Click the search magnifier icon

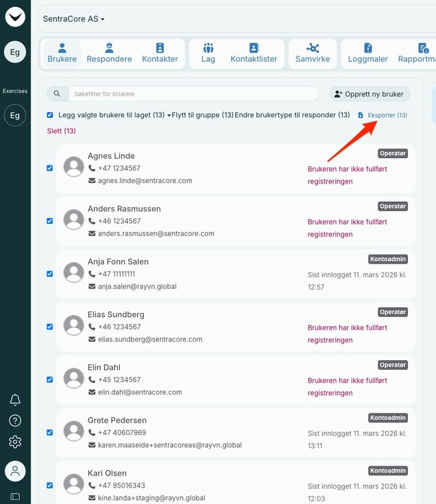coord(57,94)
